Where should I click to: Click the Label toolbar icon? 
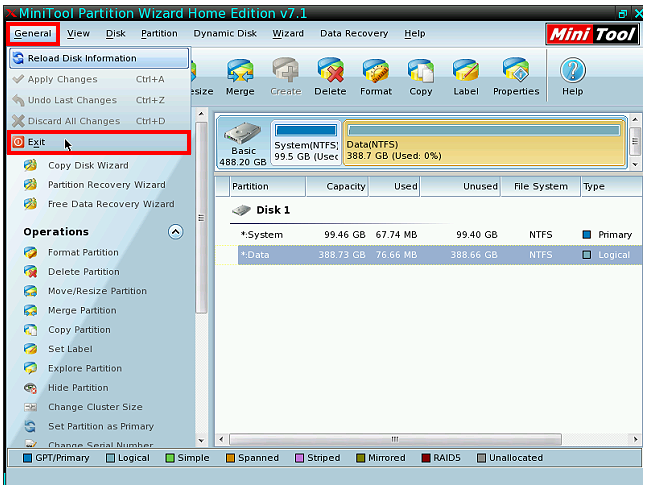click(x=466, y=70)
